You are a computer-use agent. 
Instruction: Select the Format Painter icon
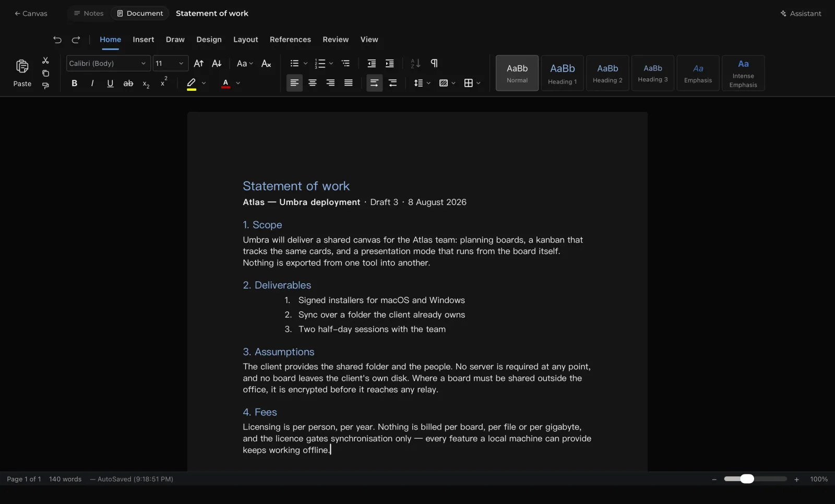point(45,86)
